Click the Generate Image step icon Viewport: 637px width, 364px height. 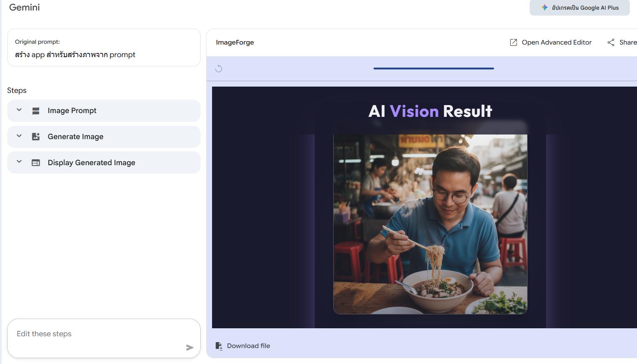click(36, 137)
